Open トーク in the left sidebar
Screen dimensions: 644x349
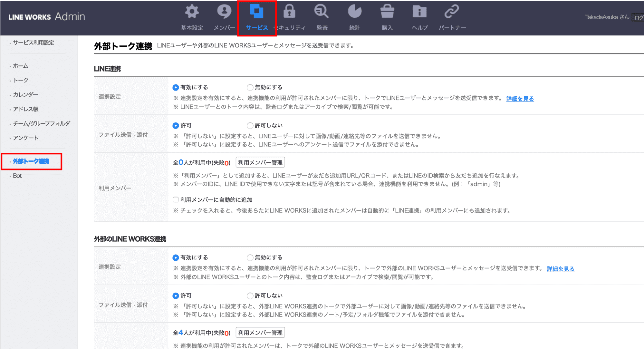point(21,80)
